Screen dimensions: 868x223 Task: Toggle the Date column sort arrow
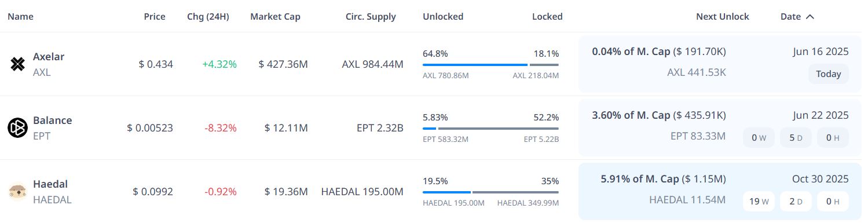pos(810,17)
